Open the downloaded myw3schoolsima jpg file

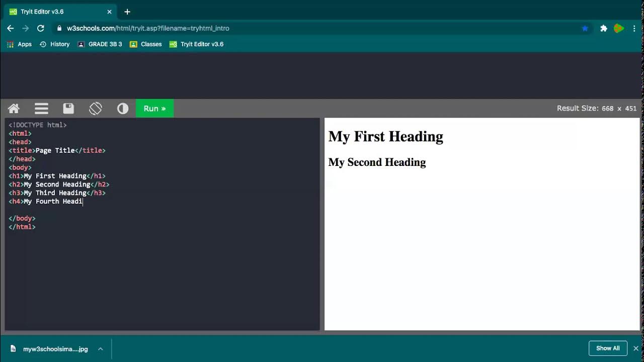(x=50, y=348)
